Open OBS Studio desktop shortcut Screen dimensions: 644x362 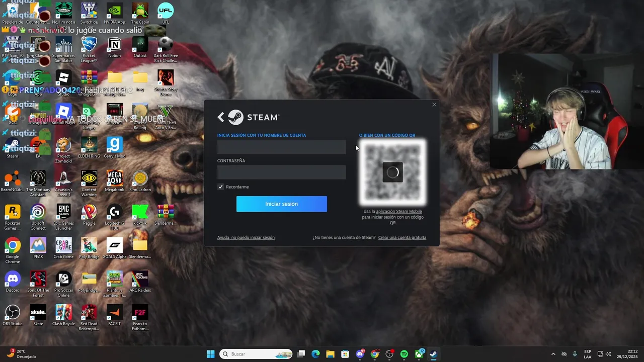pyautogui.click(x=12, y=316)
